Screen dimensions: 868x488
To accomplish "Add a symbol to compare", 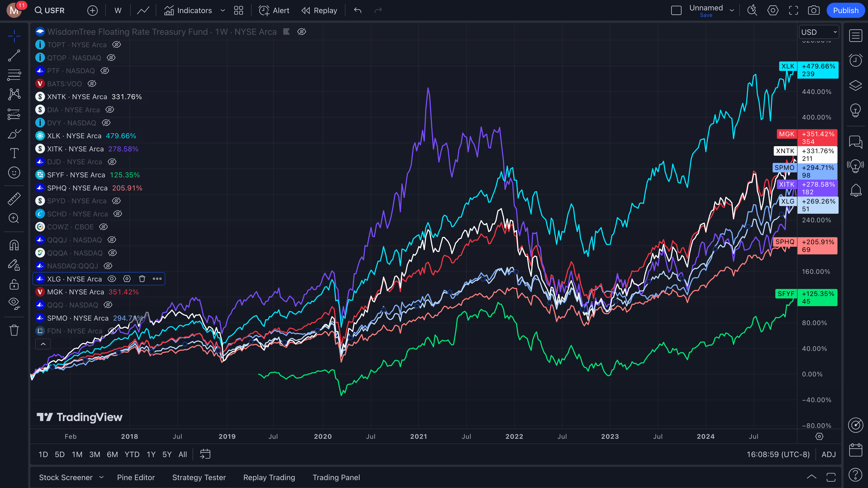I will [92, 10].
